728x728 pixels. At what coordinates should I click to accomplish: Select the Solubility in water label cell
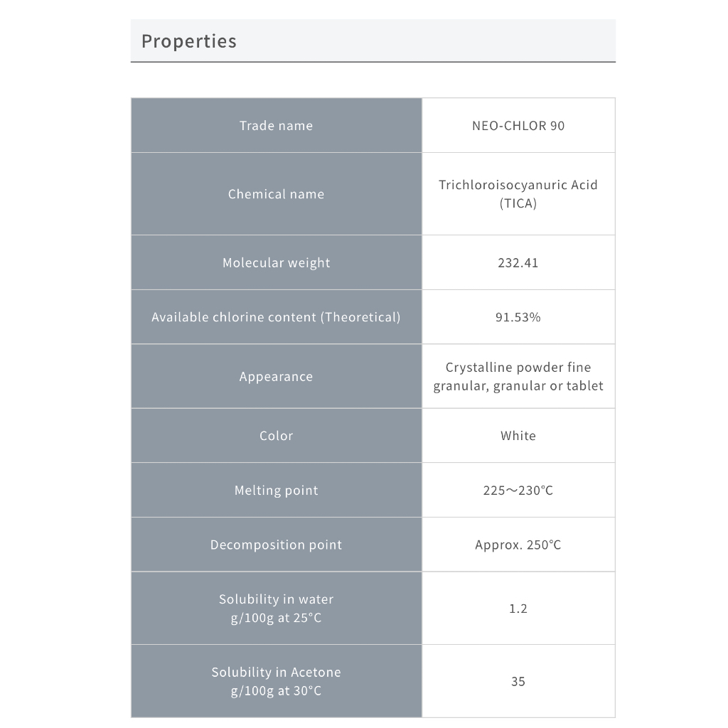277,609
